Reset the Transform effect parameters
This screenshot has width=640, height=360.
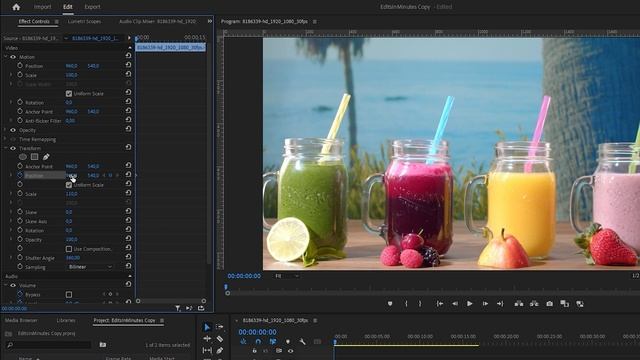tap(128, 148)
